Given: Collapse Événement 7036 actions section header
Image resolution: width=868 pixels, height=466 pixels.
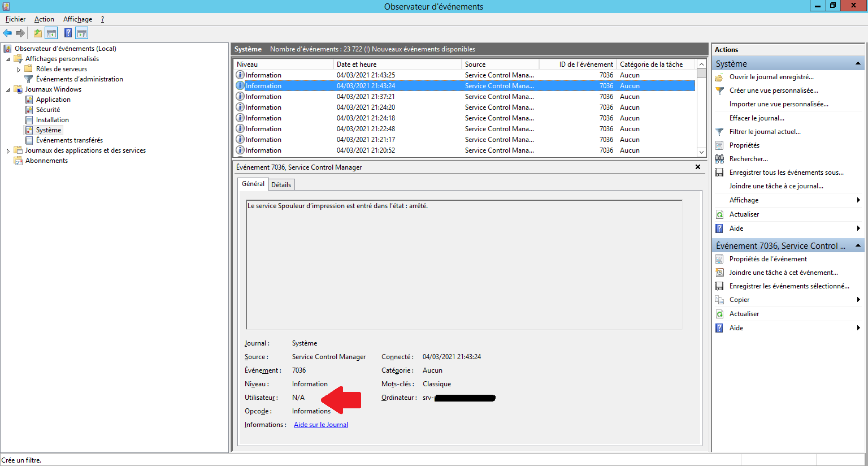Looking at the screenshot, I should (858, 245).
